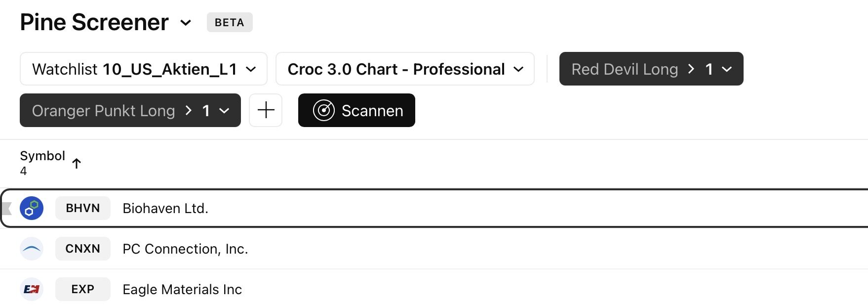Click the flag marker beside BHVN row
Screen dimensions: 868x308
[x=7, y=208]
